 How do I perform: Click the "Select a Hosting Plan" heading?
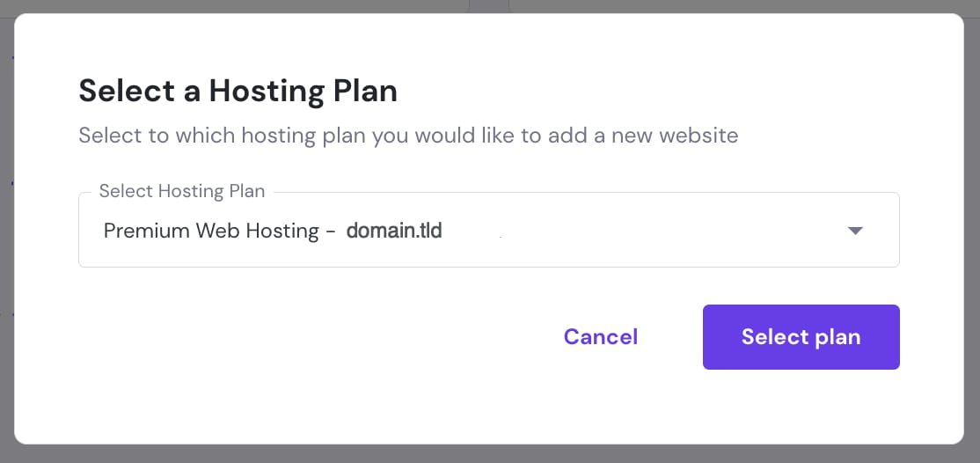(x=238, y=91)
